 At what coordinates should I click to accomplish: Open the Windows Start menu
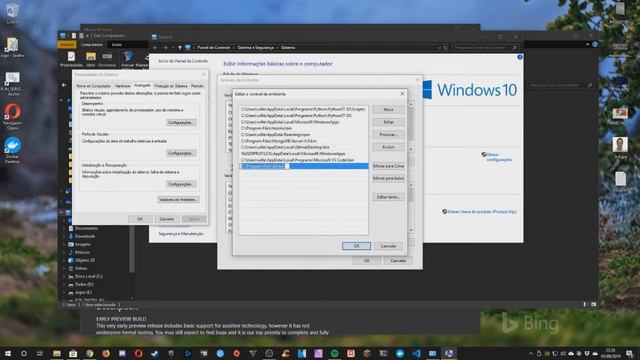point(7,353)
